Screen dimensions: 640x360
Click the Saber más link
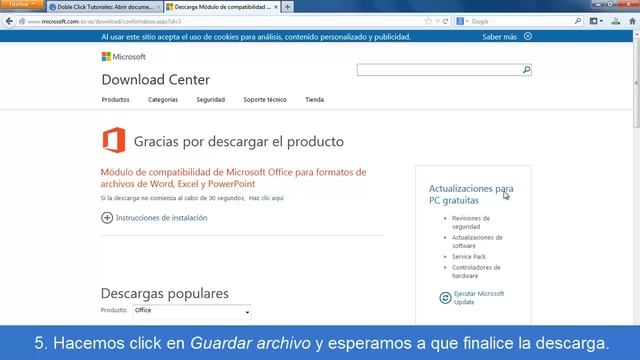coord(499,37)
